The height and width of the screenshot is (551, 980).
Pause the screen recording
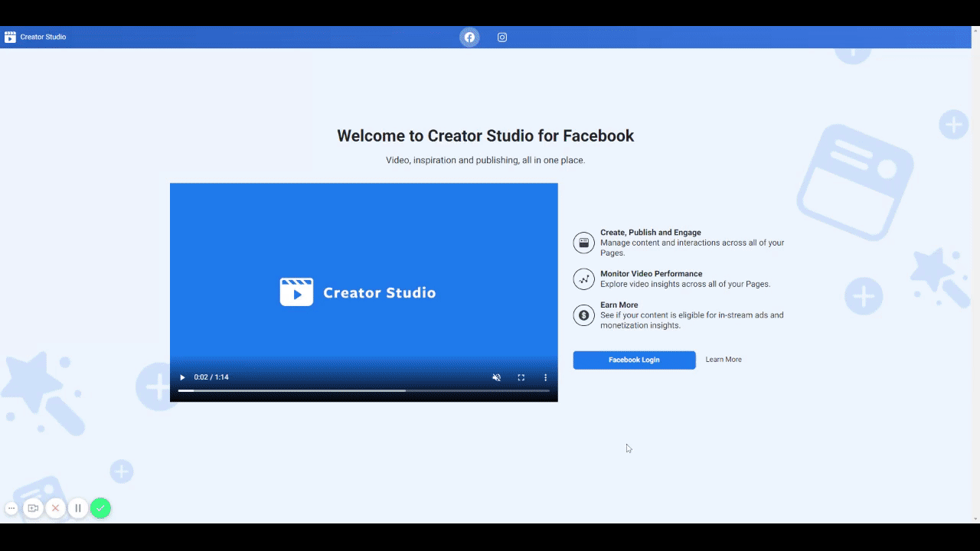coord(77,508)
